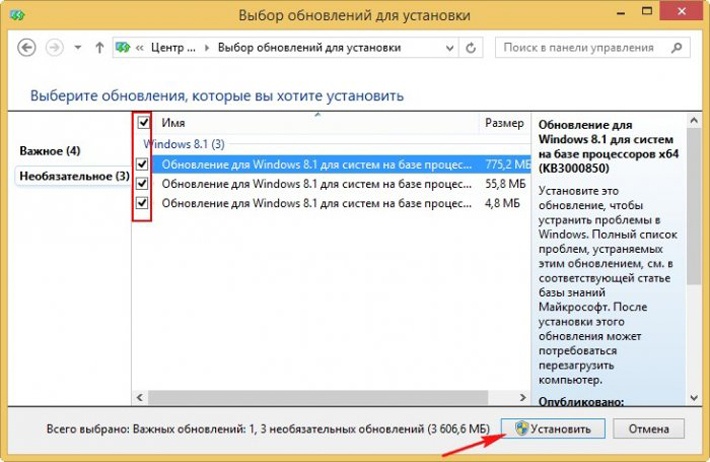Click the breadcrumb separator arrow after Центр

click(x=207, y=48)
